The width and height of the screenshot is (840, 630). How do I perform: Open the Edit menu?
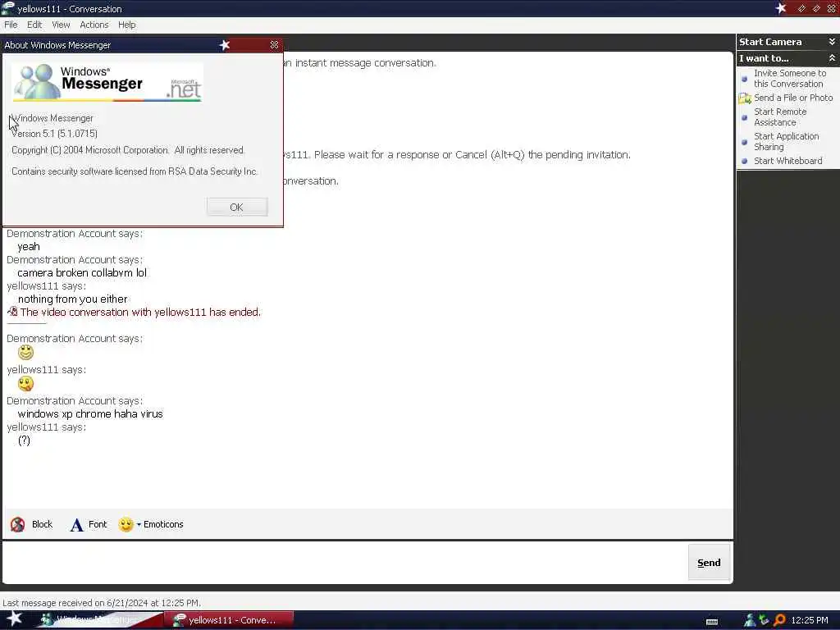(34, 25)
